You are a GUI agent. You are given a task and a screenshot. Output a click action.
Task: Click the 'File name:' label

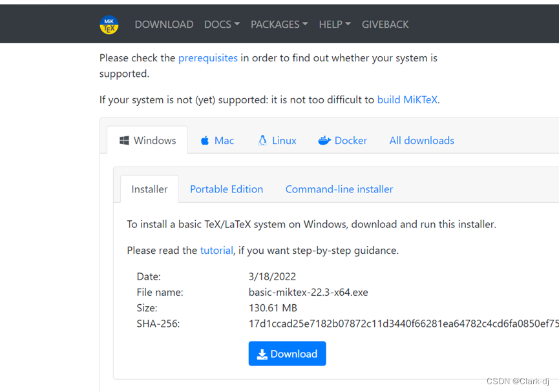pyautogui.click(x=160, y=292)
